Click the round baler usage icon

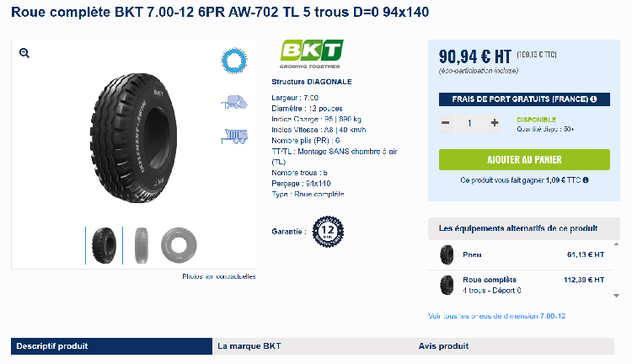pos(234,103)
